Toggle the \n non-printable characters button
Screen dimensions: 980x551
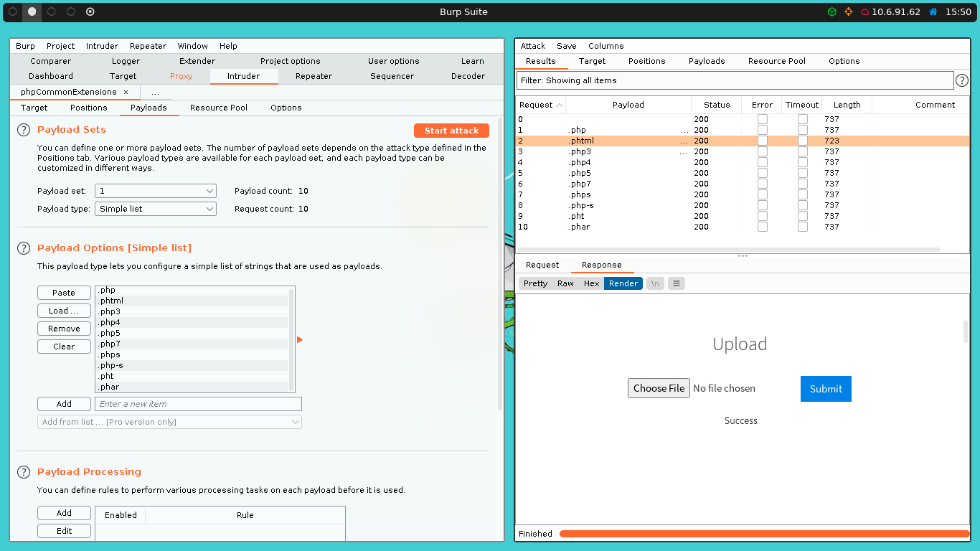(x=655, y=283)
